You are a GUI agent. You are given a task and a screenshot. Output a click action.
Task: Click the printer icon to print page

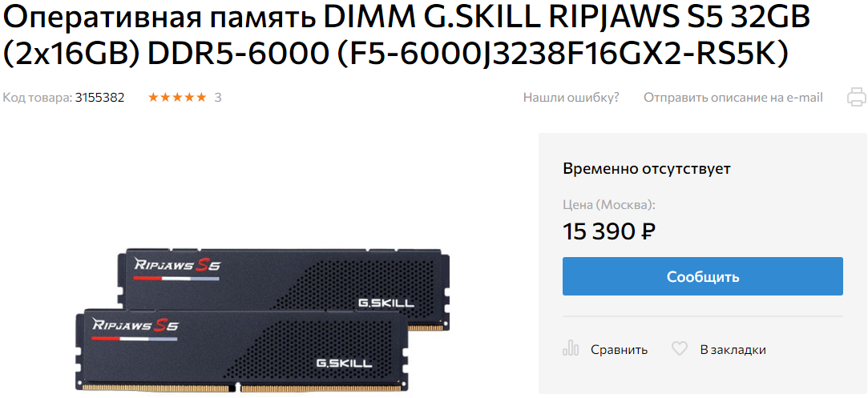856,97
